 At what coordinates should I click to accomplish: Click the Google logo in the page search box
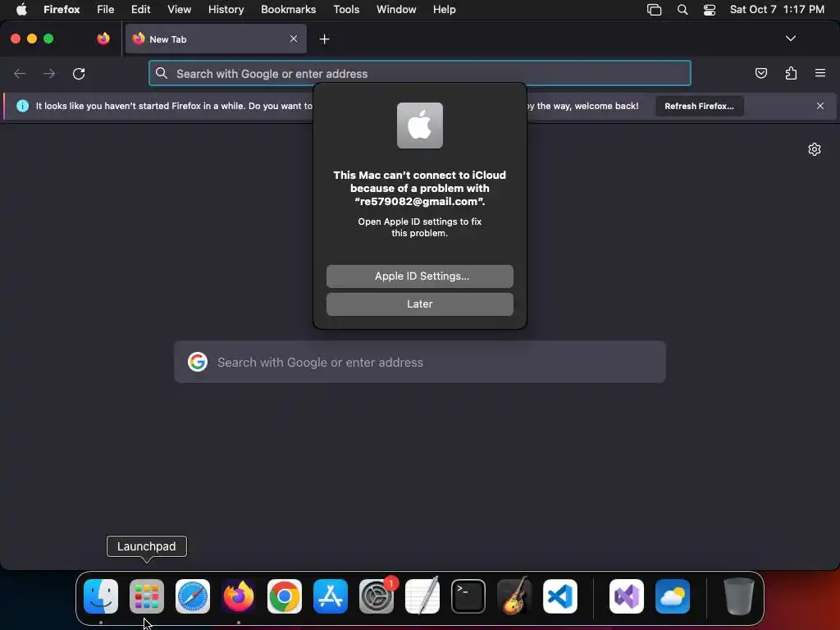[x=198, y=362]
